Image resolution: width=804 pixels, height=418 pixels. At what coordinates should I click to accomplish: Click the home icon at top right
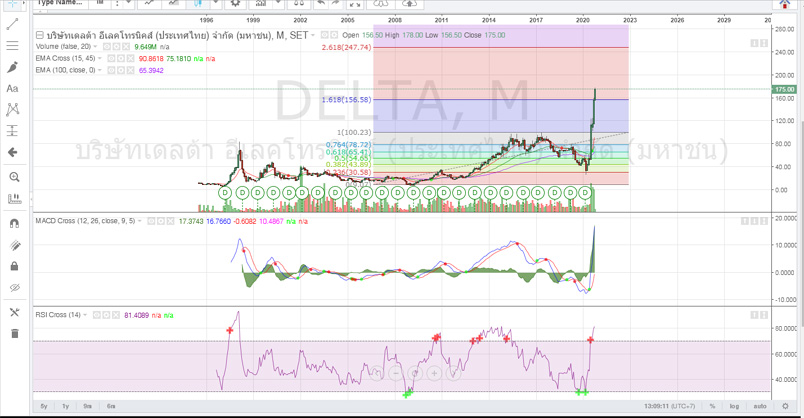point(785,4)
